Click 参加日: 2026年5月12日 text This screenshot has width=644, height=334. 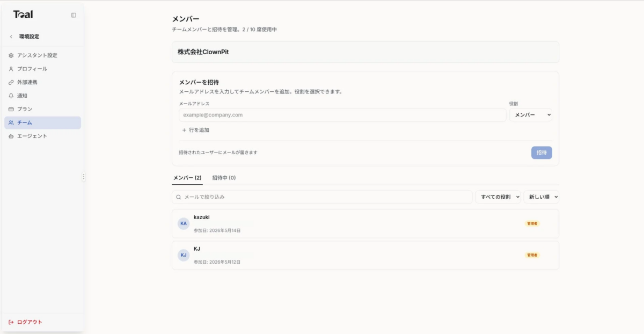point(217,262)
